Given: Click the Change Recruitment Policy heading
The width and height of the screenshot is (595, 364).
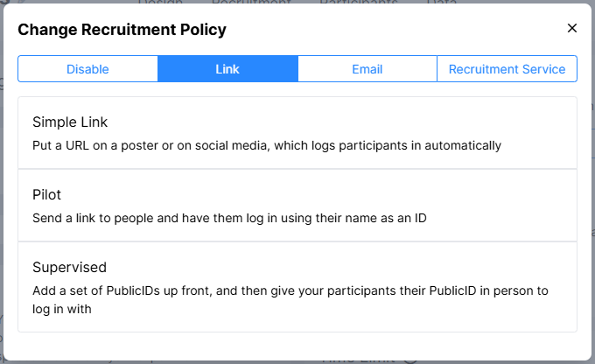Looking at the screenshot, I should (x=122, y=30).
